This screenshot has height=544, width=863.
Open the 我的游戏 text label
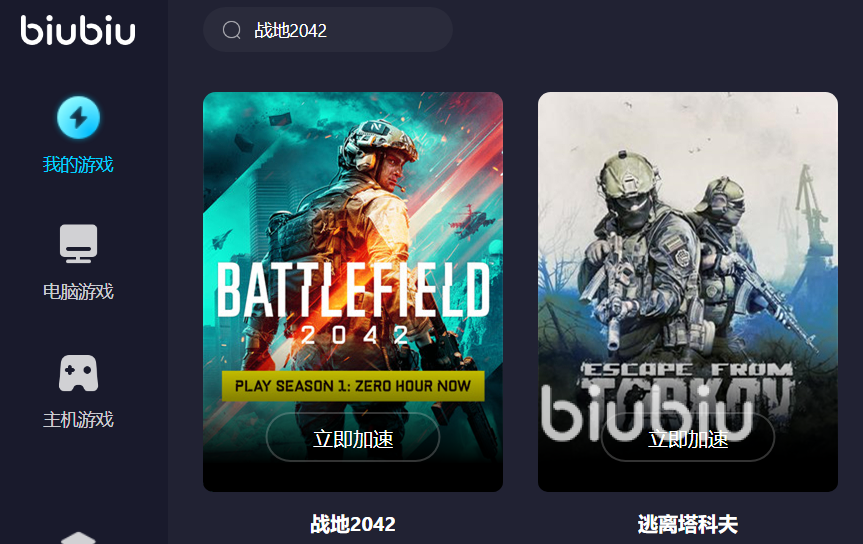(x=78, y=164)
